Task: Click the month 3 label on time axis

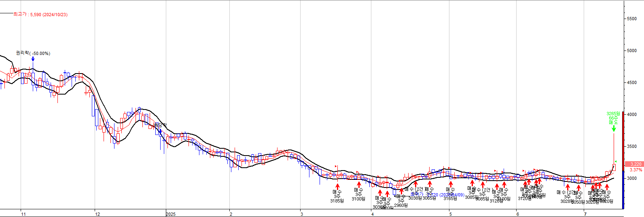Action: click(302, 214)
